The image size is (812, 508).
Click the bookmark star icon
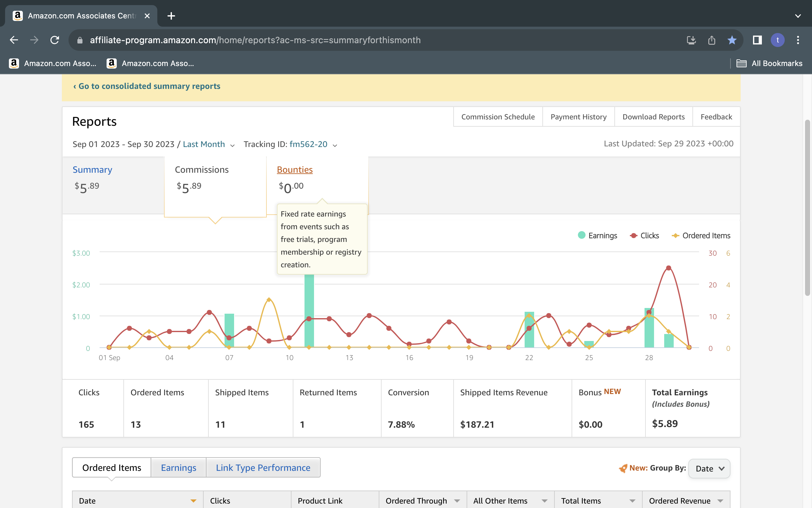[x=732, y=40]
